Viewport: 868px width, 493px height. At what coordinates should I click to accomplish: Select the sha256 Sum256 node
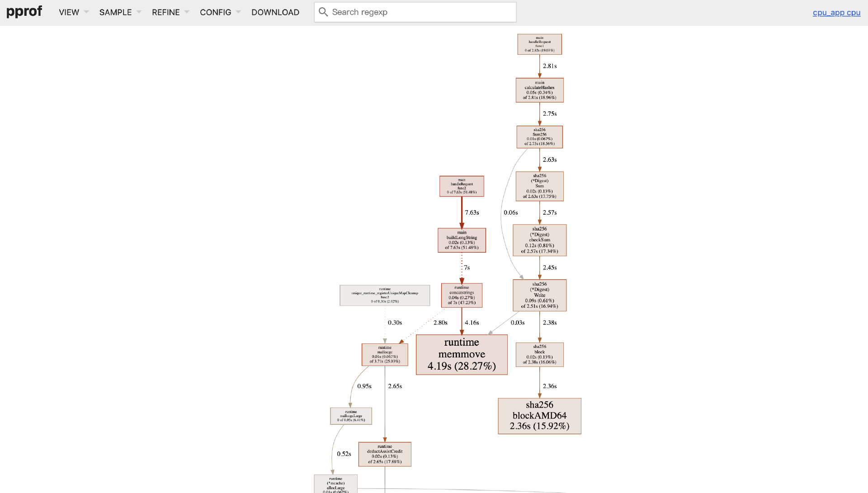pyautogui.click(x=539, y=136)
